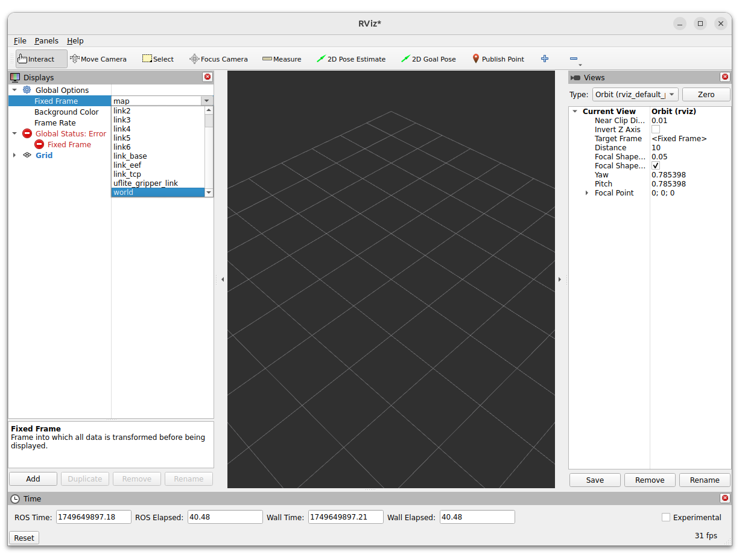Click the Focus Camera tool
This screenshot has height=560, width=745.
[218, 59]
